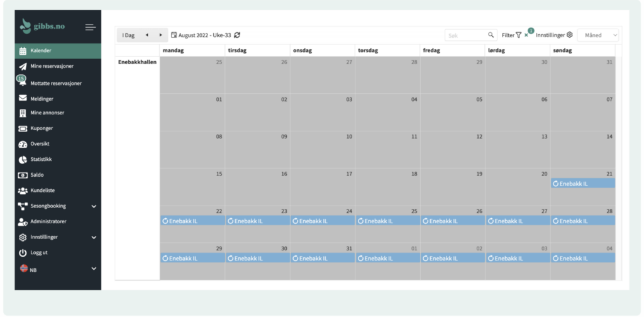The width and height of the screenshot is (644, 317).
Task: Open the Måned view dropdown
Action: pyautogui.click(x=598, y=35)
